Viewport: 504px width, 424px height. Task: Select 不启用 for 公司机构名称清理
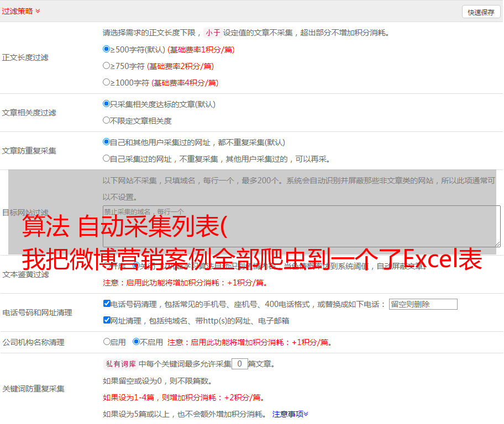[x=136, y=342]
